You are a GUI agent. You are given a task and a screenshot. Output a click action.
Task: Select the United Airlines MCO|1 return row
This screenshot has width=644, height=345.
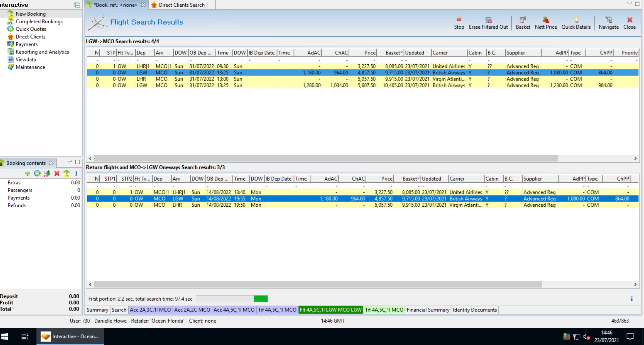tap(363, 192)
